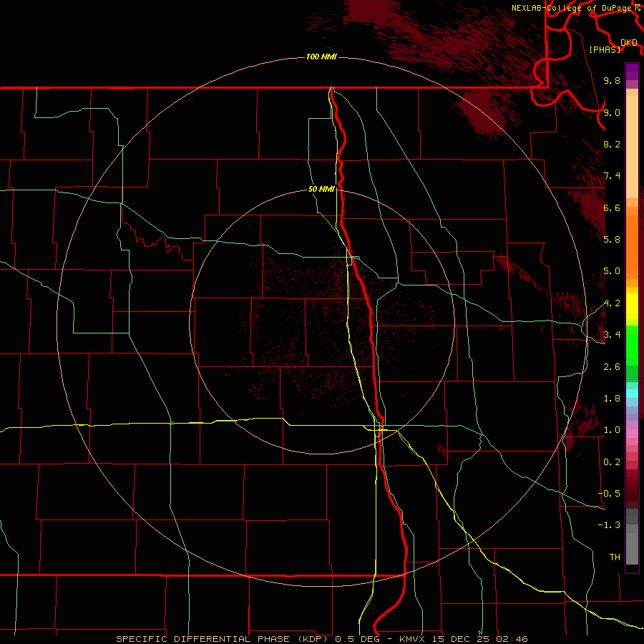Click the 02:46 timestamp
This screenshot has height=644, width=644.
tap(512, 639)
